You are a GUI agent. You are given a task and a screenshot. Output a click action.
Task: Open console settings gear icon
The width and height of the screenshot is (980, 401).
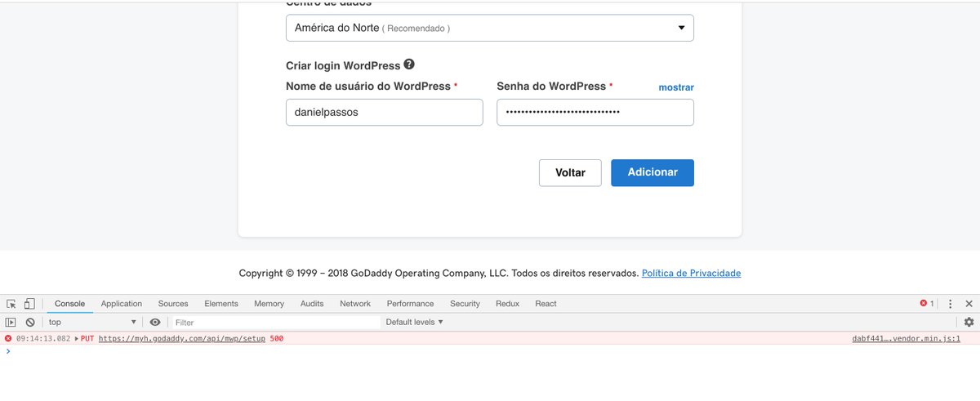click(x=969, y=323)
